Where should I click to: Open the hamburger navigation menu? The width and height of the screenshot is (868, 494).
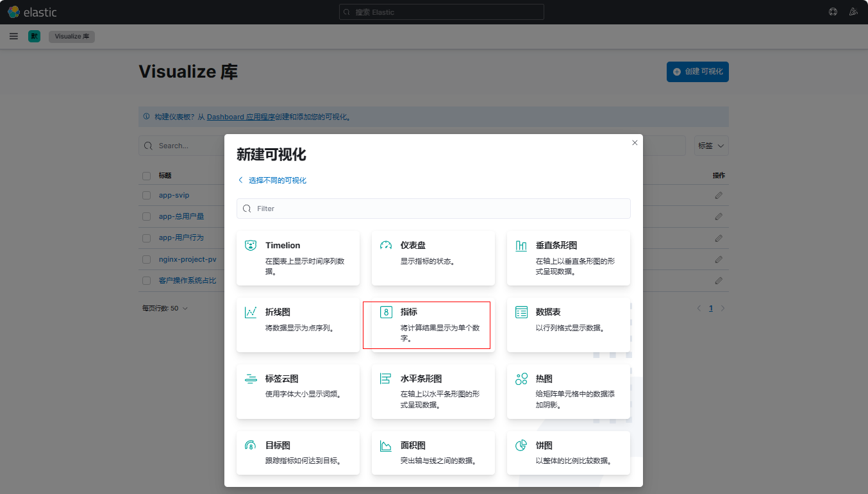coord(13,37)
